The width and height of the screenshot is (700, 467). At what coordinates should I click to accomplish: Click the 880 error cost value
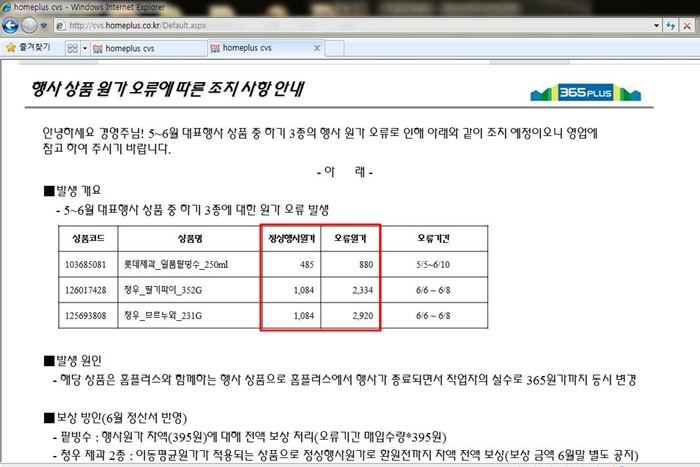[x=366, y=264]
